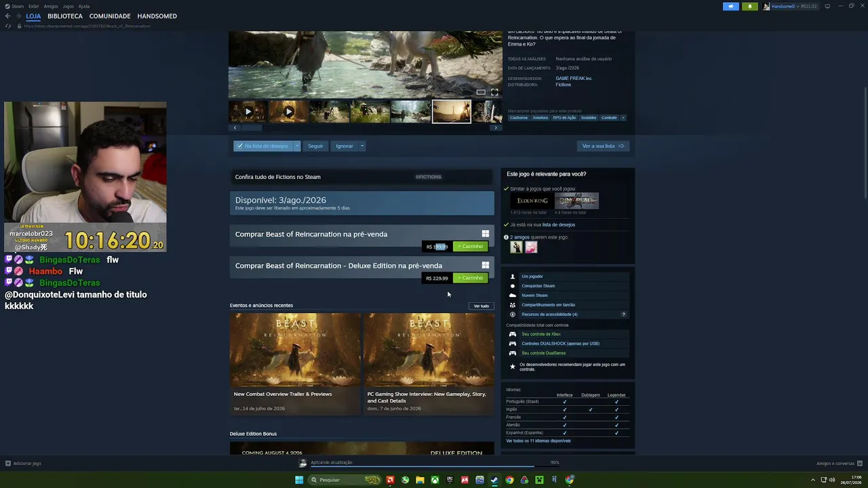Image resolution: width=868 pixels, height=488 pixels.
Task: Click the store URL address bar
Action: click(x=87, y=26)
